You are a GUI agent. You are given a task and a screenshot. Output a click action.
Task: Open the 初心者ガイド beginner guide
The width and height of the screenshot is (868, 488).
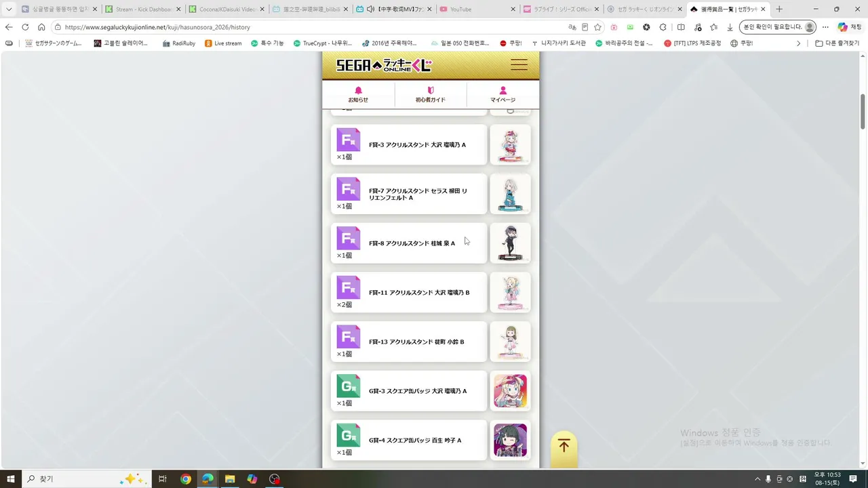pos(431,94)
